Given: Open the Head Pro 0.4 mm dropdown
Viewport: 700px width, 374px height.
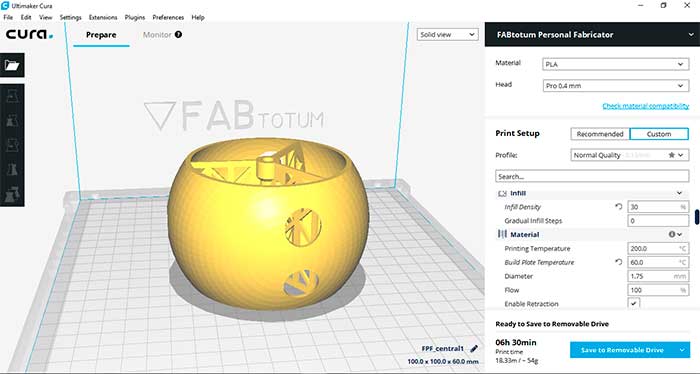Looking at the screenshot, I should pyautogui.click(x=616, y=86).
